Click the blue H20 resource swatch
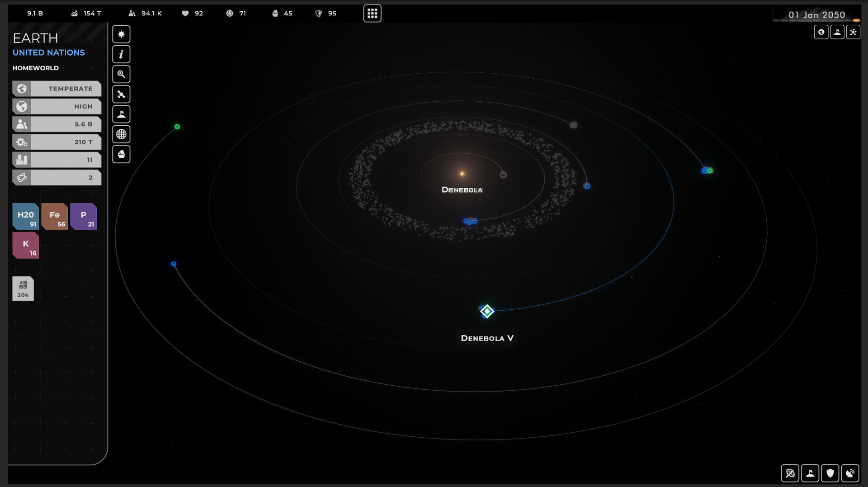The width and height of the screenshot is (868, 487). 25,216
